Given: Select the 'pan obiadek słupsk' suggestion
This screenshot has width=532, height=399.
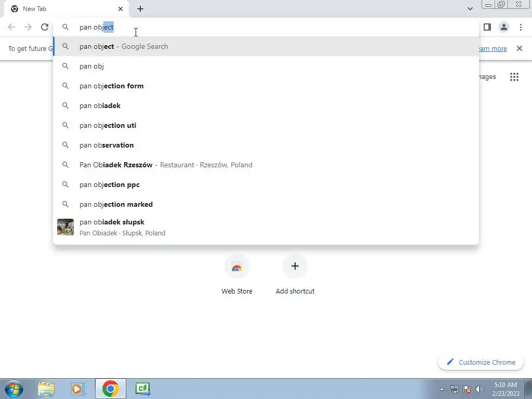Looking at the screenshot, I should tap(266, 228).
